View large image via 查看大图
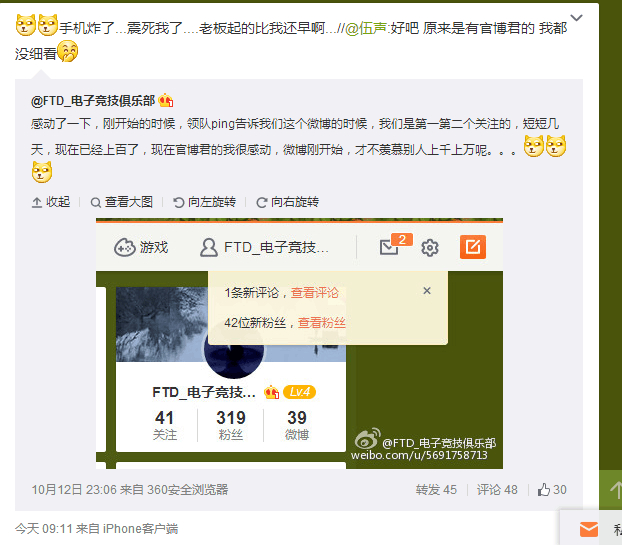The height and width of the screenshot is (545, 622). coord(122,202)
